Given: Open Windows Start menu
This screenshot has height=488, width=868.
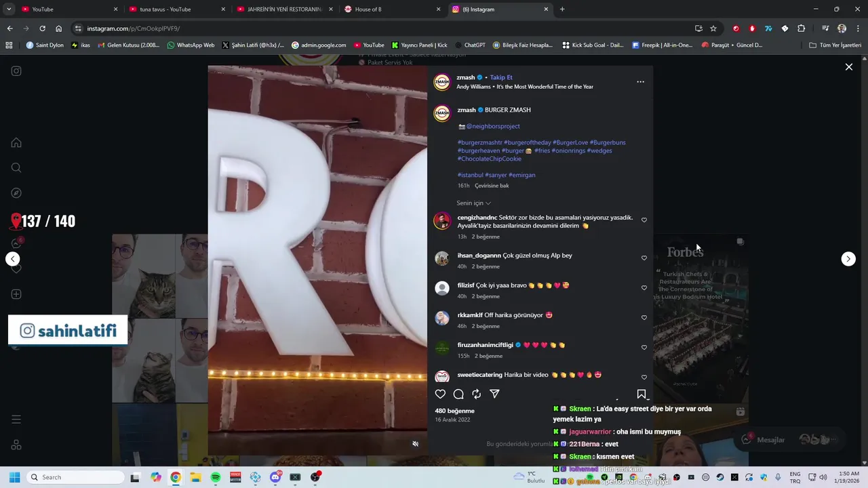Looking at the screenshot, I should coord(14,477).
